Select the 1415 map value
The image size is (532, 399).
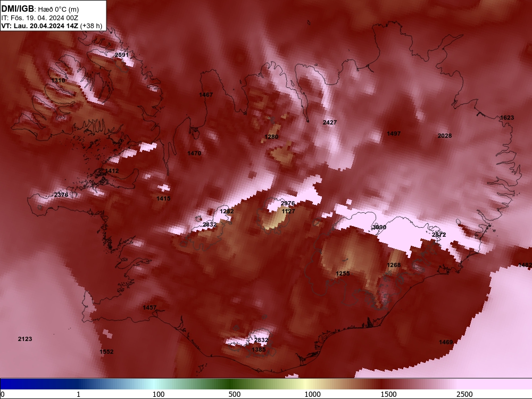[x=163, y=198]
